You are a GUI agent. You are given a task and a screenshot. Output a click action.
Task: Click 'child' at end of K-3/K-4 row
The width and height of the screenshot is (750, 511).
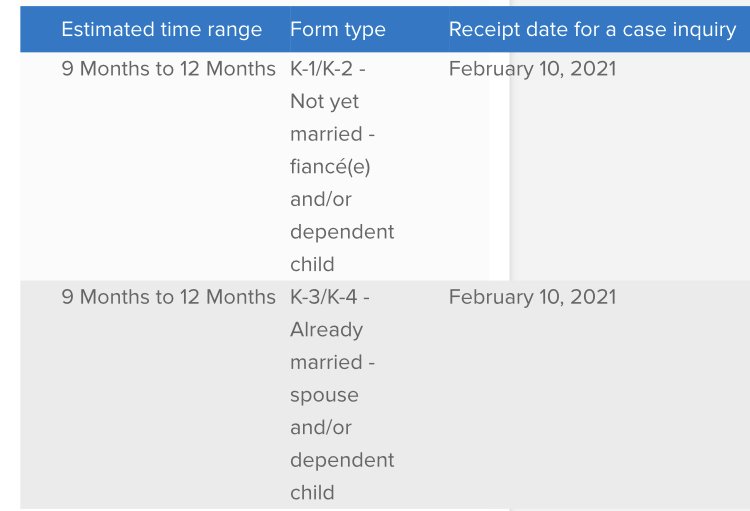coord(312,492)
